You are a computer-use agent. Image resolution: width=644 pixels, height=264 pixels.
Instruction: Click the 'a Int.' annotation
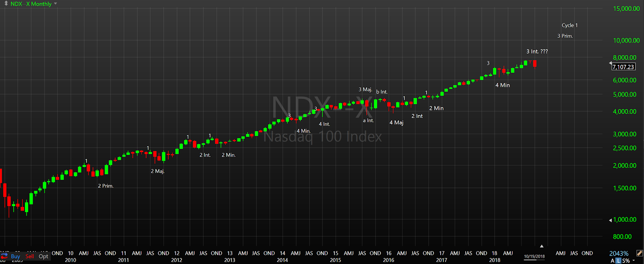point(368,120)
